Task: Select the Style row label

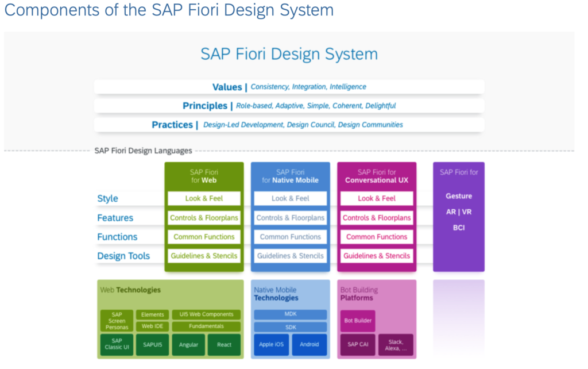Action: click(x=107, y=198)
